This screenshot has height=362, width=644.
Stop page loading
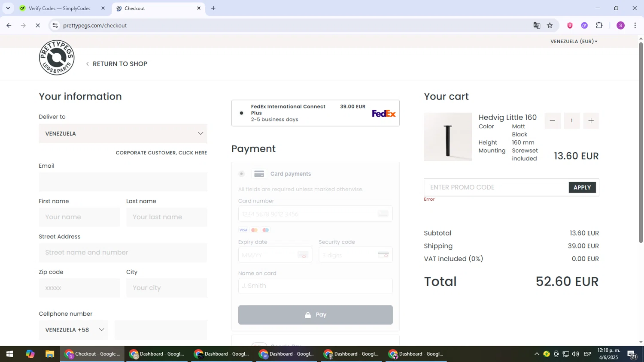[38, 25]
